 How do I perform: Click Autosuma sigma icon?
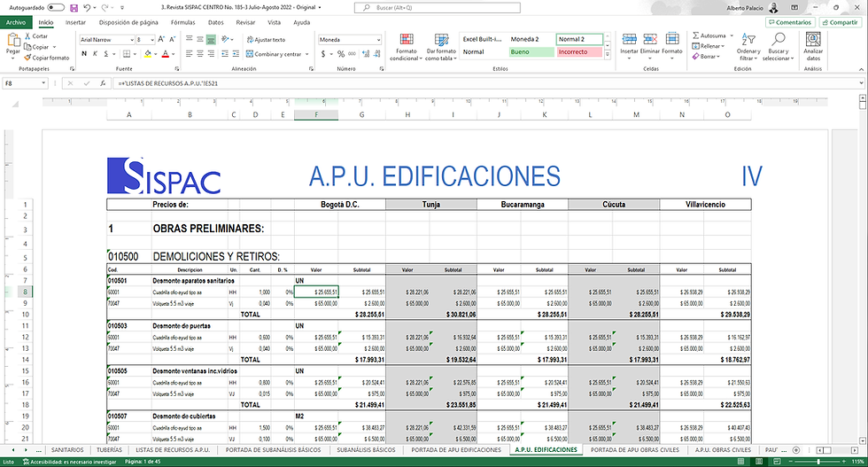[x=696, y=35]
